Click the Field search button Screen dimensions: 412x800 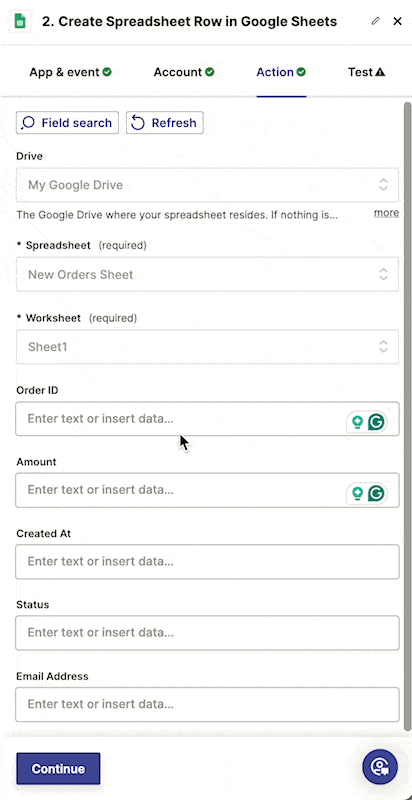(67, 123)
